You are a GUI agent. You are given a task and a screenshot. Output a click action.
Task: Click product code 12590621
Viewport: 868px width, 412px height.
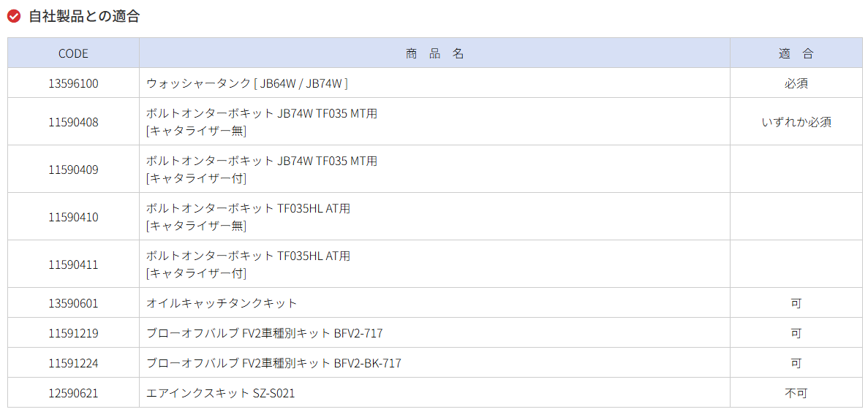click(73, 393)
